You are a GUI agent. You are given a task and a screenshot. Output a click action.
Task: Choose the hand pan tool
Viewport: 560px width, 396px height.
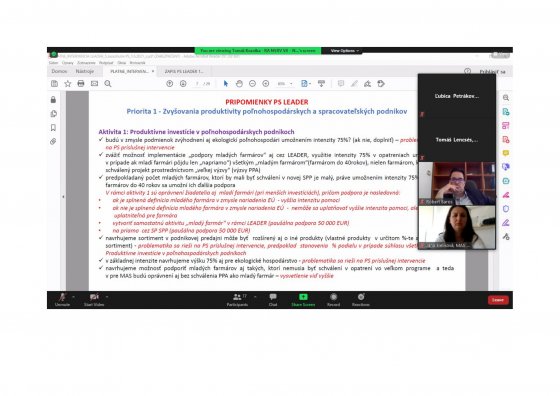(239, 84)
